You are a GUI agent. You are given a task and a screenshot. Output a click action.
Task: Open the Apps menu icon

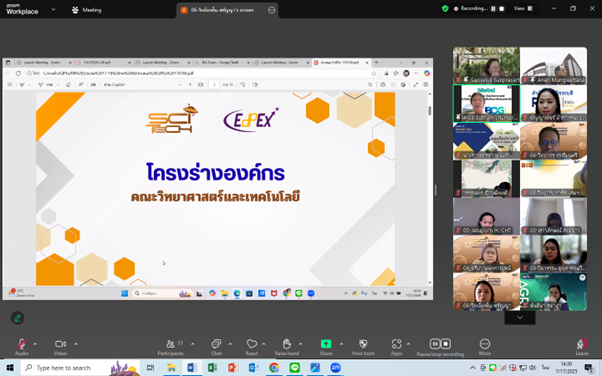coord(397,347)
